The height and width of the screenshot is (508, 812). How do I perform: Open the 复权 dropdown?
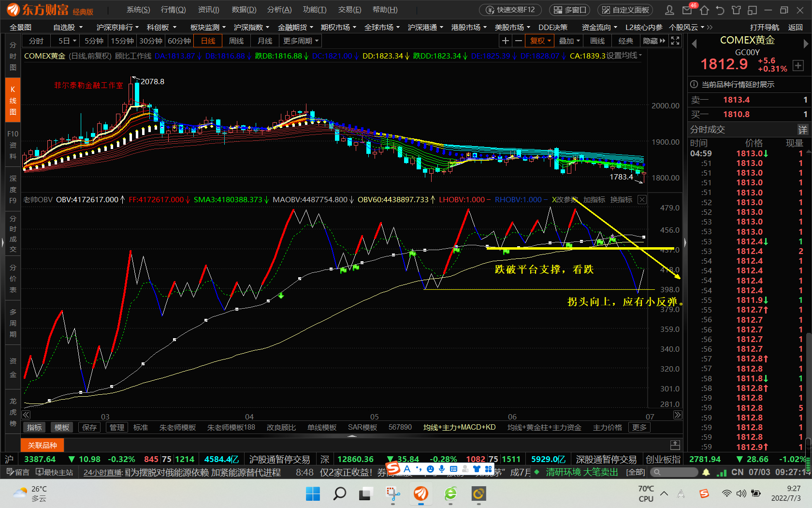[x=540, y=41]
